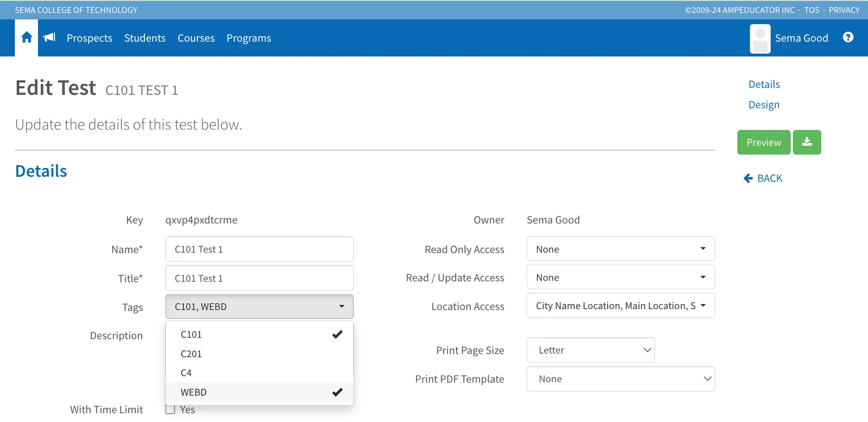The image size is (868, 422).
Task: Select the C4 tag option
Action: (x=259, y=373)
